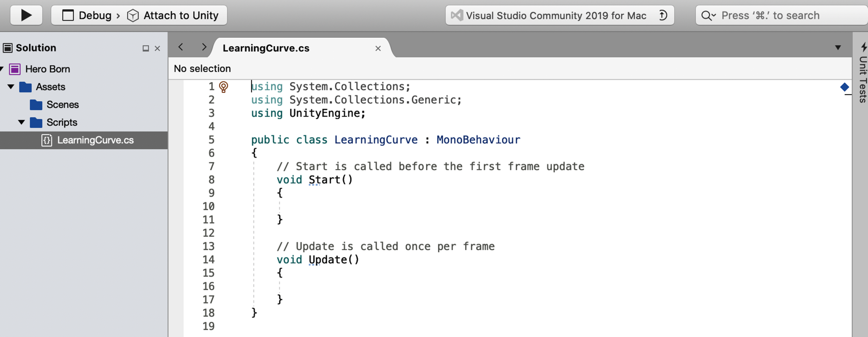868x337 pixels.
Task: Collapse the Assets folder
Action: tap(11, 87)
